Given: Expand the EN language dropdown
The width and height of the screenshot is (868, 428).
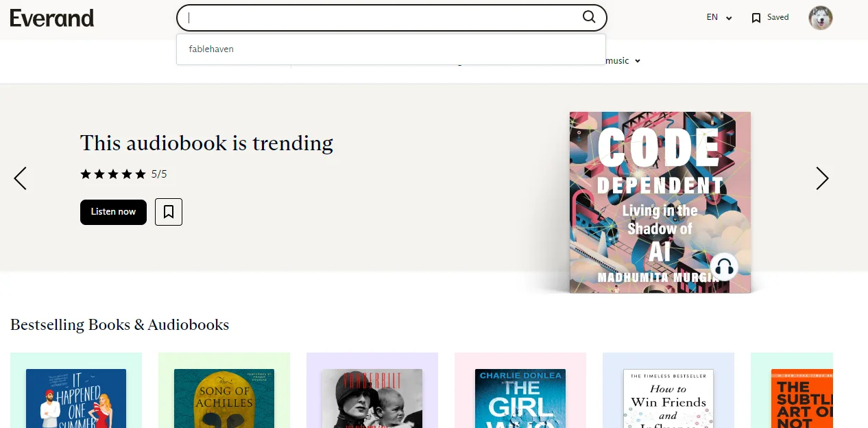Looking at the screenshot, I should tap(719, 18).
